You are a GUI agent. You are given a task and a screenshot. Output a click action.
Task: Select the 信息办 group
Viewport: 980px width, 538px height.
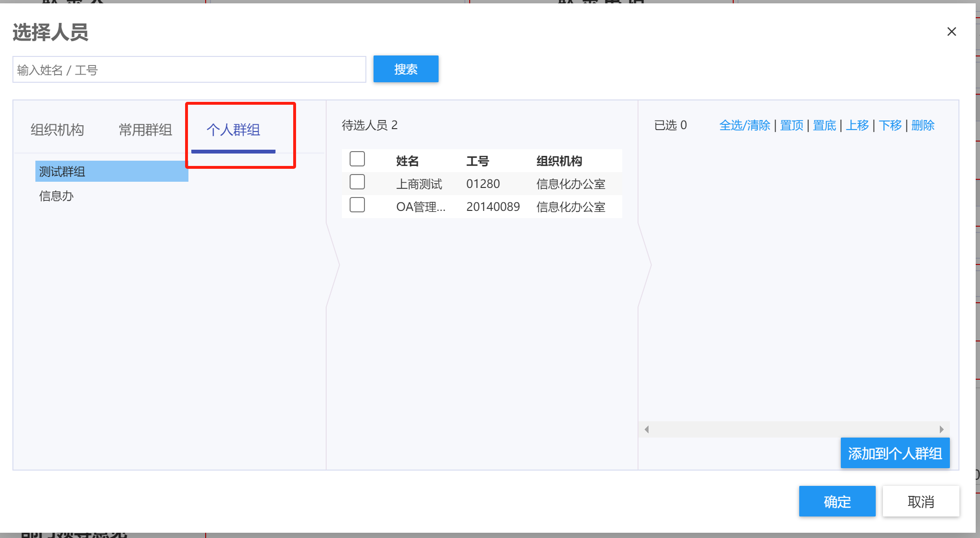coord(56,196)
